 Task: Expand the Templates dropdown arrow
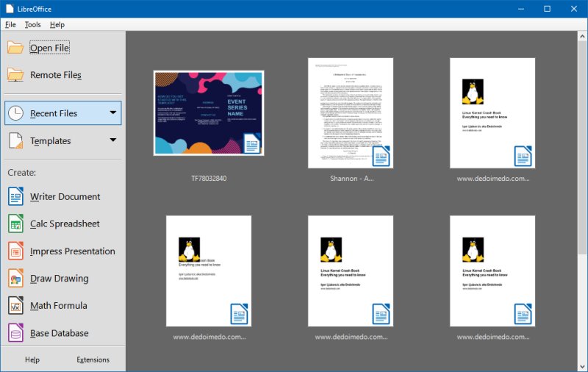tap(112, 140)
